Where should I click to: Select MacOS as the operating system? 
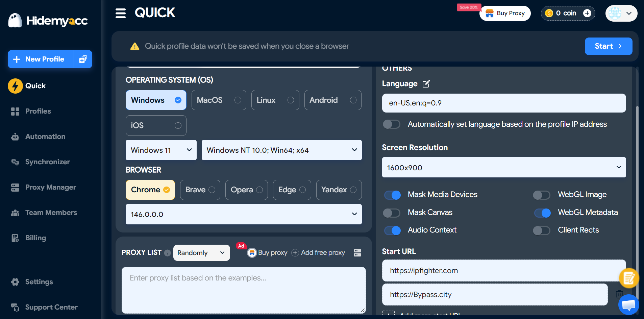[x=219, y=100]
